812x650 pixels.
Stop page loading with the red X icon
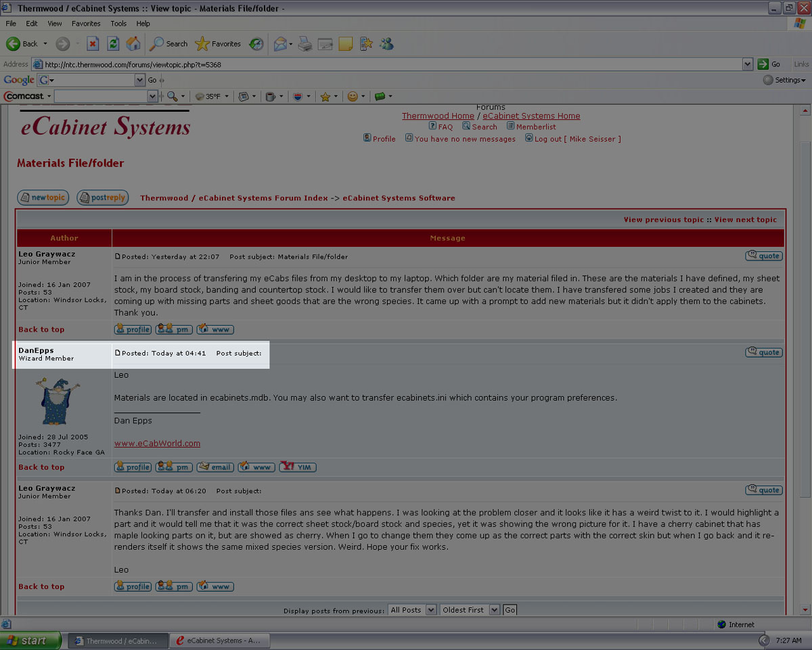coord(93,44)
